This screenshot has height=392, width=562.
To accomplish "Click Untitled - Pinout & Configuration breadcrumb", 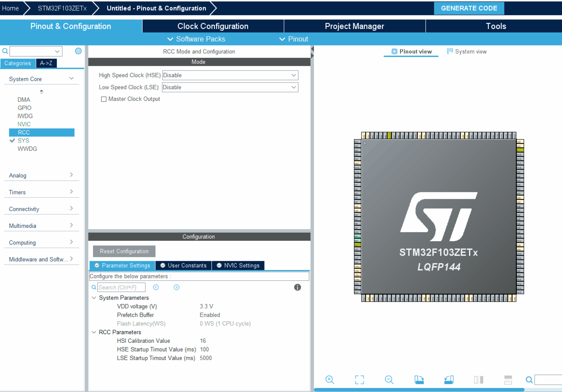I will (x=156, y=8).
